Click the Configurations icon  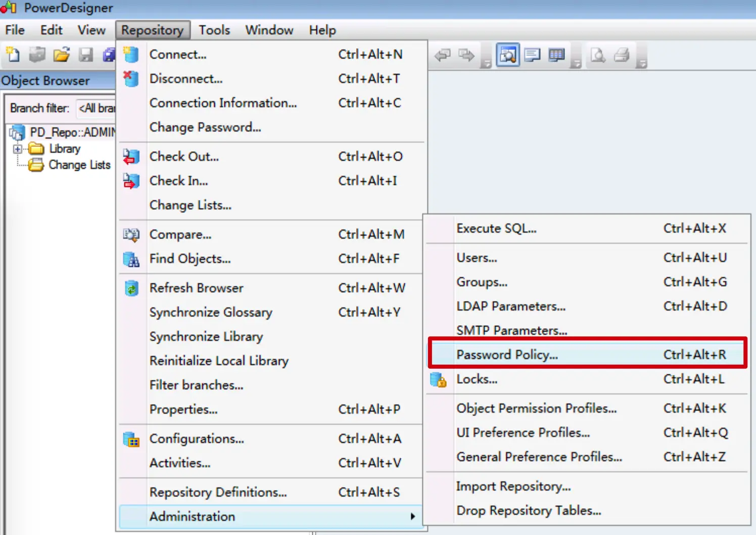click(x=131, y=439)
